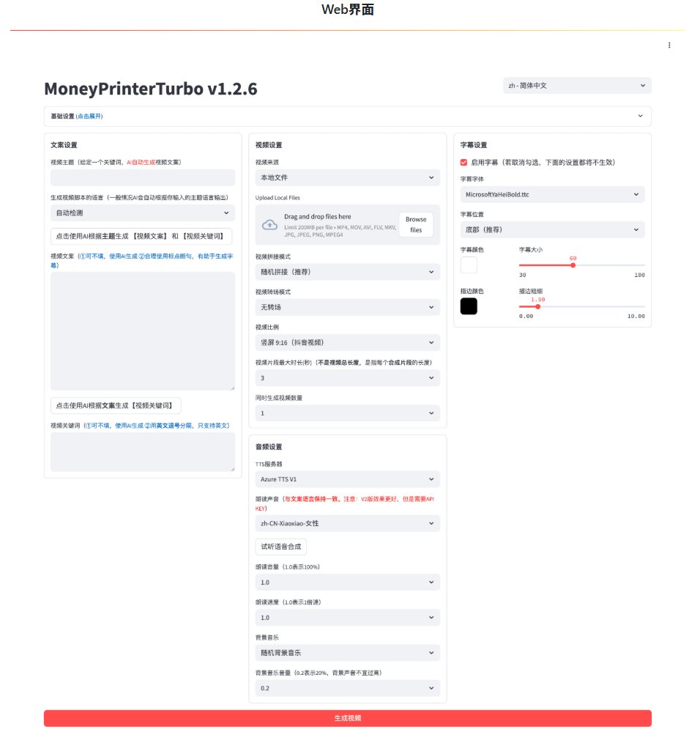Click the black 描边颜色 color swatch
Viewport: 700px width, 732px height.
[x=469, y=306]
